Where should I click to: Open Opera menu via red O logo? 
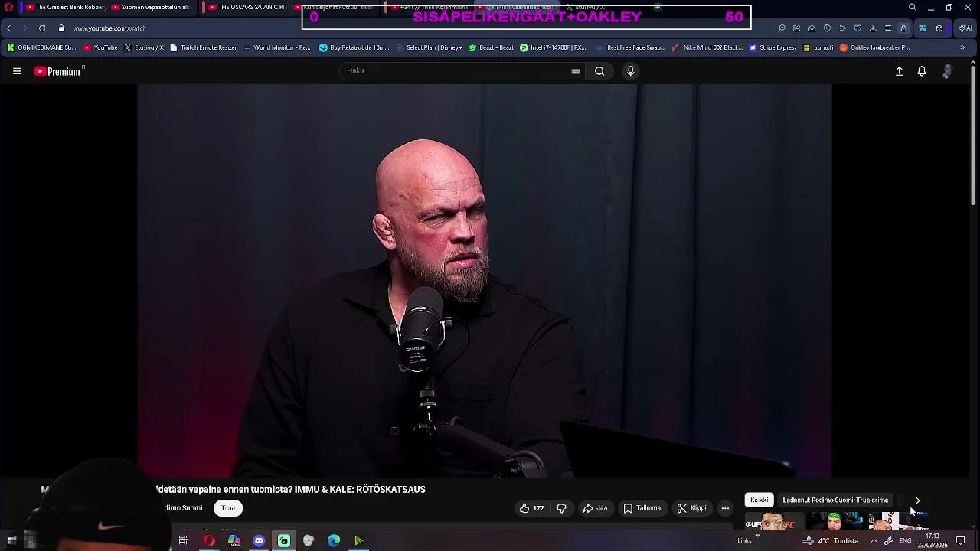pos(8,8)
